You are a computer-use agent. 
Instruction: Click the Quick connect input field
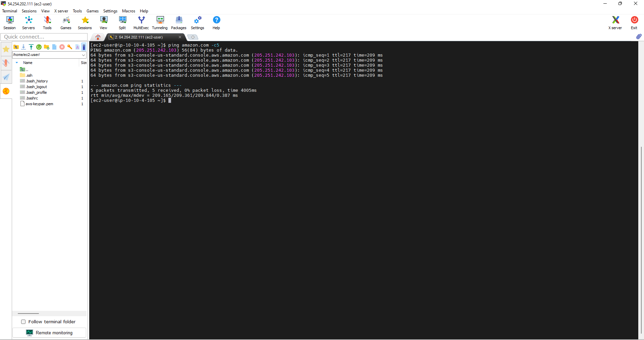click(x=44, y=37)
